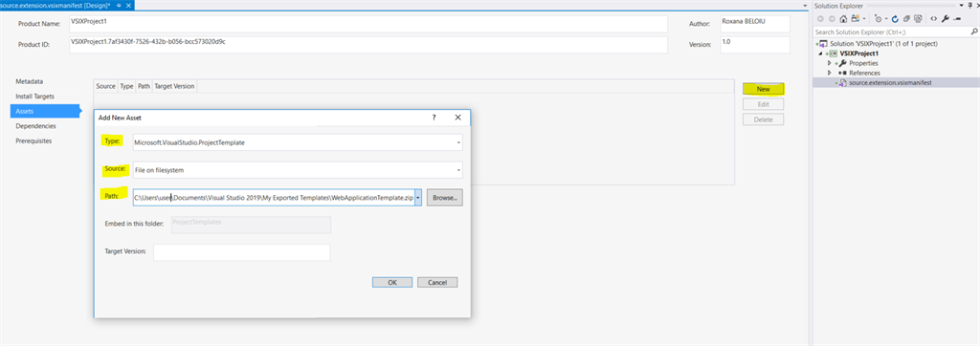Select the Prerequisites tab
This screenshot has width=980, height=346.
tap(33, 141)
